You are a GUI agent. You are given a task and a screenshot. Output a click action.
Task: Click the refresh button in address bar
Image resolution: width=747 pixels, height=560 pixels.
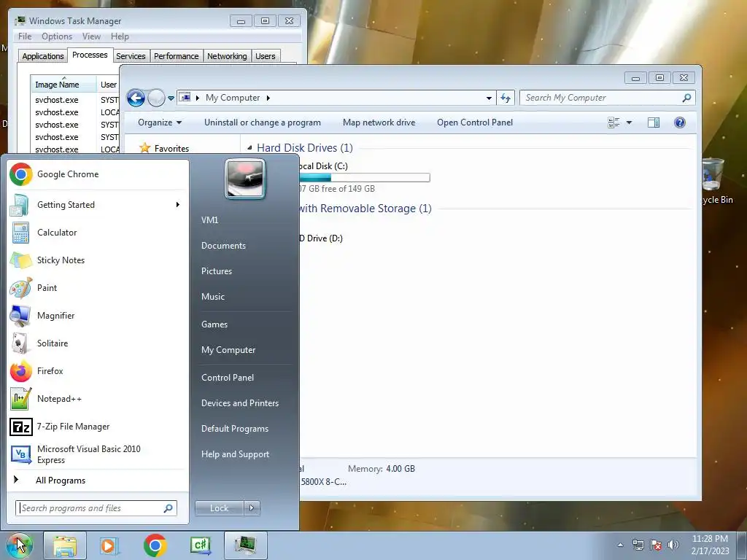pos(506,98)
